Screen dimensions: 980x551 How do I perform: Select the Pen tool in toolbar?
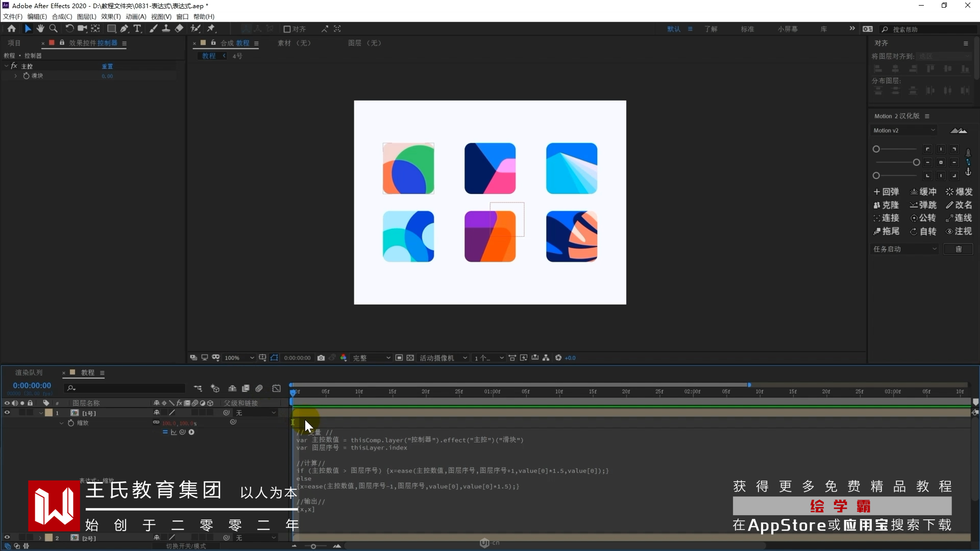click(124, 29)
